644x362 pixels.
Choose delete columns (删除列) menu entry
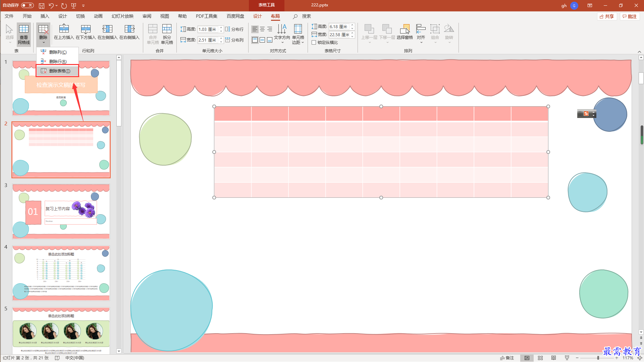(x=57, y=52)
